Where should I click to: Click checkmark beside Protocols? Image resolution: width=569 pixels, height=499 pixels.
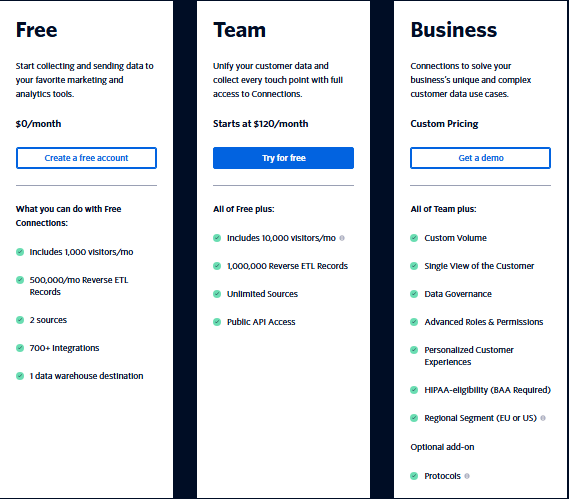click(x=414, y=476)
